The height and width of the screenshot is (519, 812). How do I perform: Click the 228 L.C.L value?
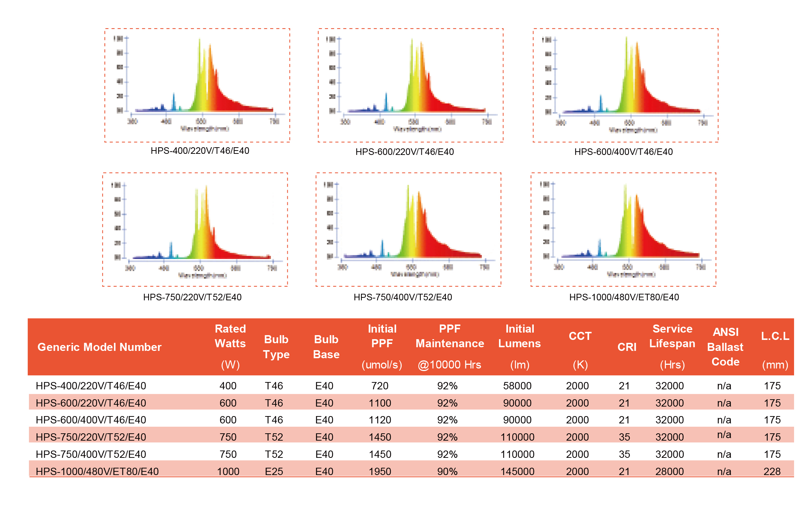[772, 471]
